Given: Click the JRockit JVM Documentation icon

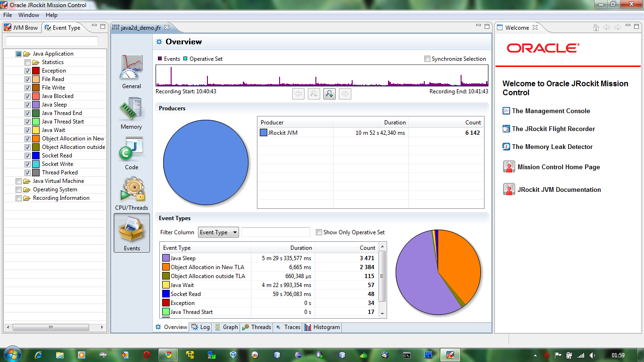Looking at the screenshot, I should tap(509, 189).
